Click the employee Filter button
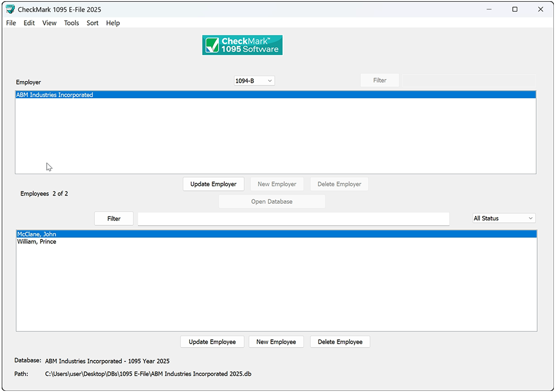This screenshot has height=392, width=555. [114, 218]
